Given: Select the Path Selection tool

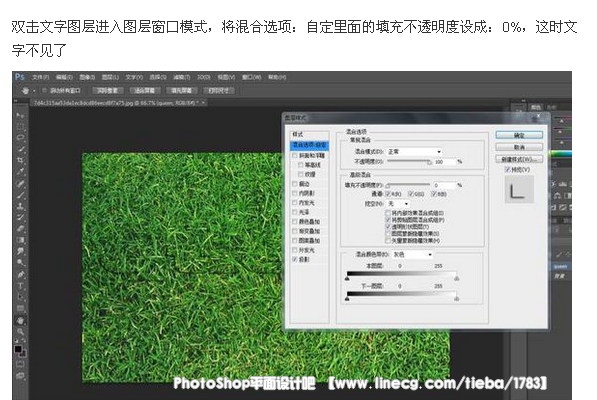Looking at the screenshot, I should (20, 297).
